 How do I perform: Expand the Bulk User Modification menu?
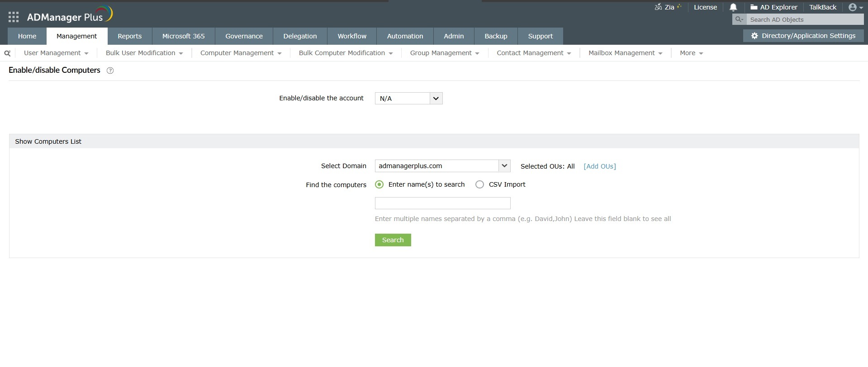[144, 53]
